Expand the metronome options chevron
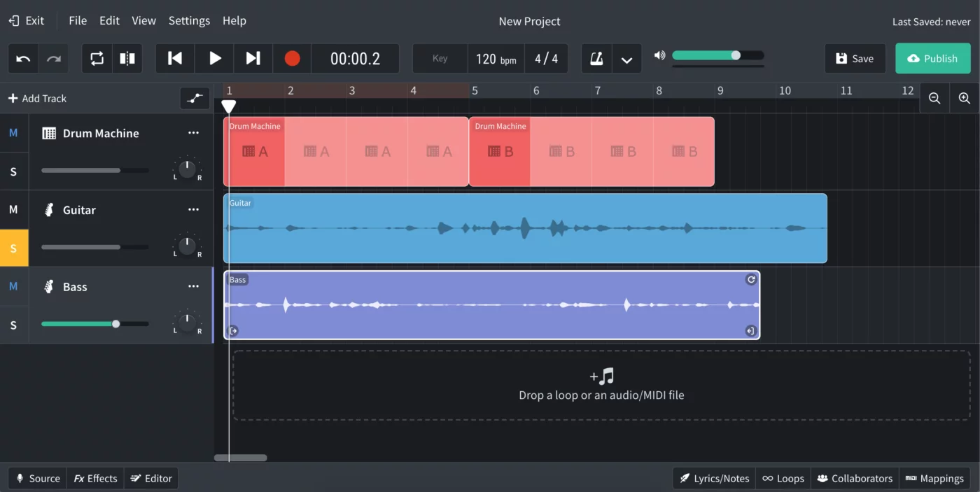 pyautogui.click(x=626, y=59)
